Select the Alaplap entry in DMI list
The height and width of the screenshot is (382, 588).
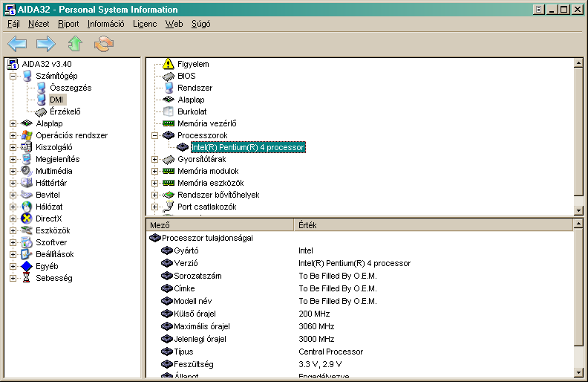pos(191,100)
